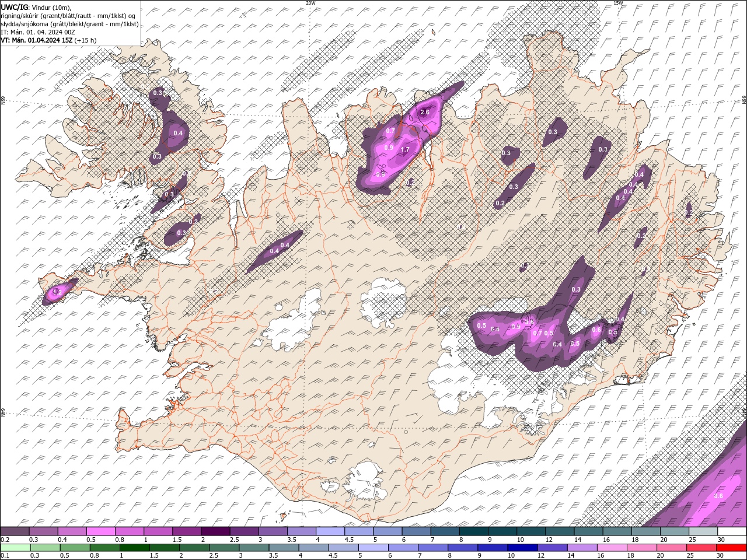Click the bright pink 0.5 swatch in the upper legend
747x560 pixels.
point(101,531)
